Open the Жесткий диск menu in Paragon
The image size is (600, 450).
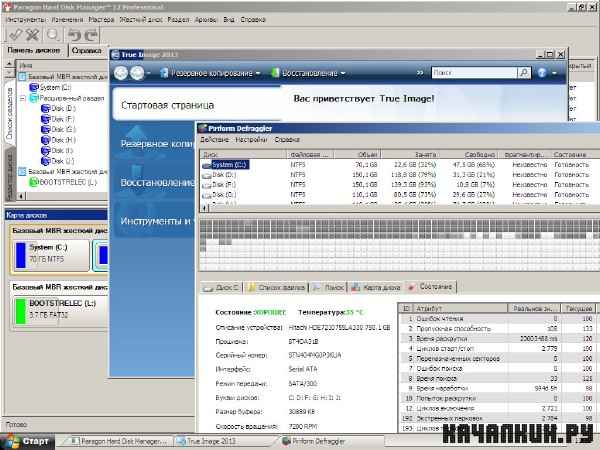141,20
